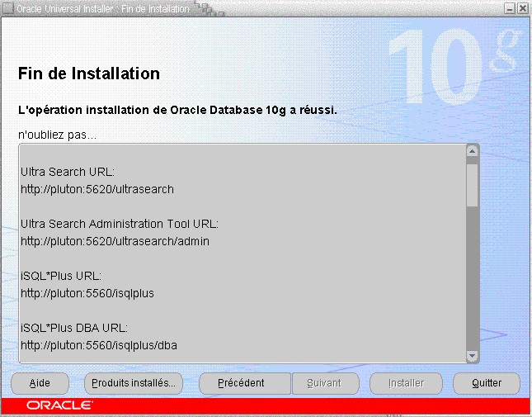Image resolution: width=532 pixels, height=417 pixels.
Task: Click the Aide help button
Action: [40, 383]
